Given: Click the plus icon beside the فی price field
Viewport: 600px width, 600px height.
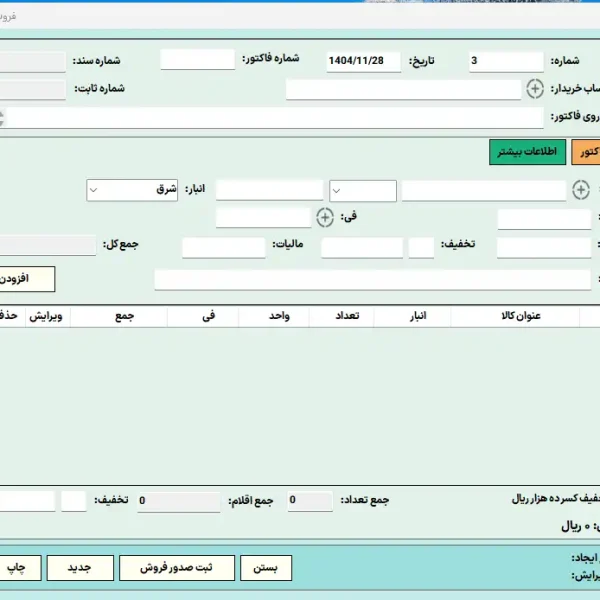Looking at the screenshot, I should 325,217.
